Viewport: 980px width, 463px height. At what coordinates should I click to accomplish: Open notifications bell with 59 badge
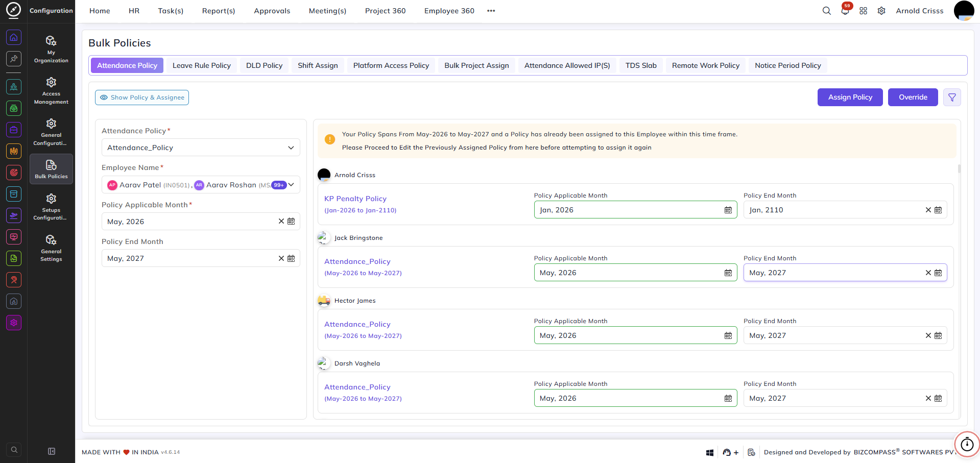pyautogui.click(x=845, y=11)
